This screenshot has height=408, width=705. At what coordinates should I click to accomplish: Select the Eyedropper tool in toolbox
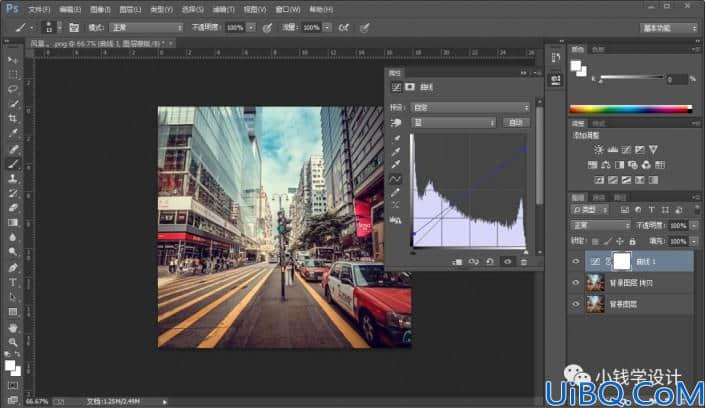pos(13,134)
